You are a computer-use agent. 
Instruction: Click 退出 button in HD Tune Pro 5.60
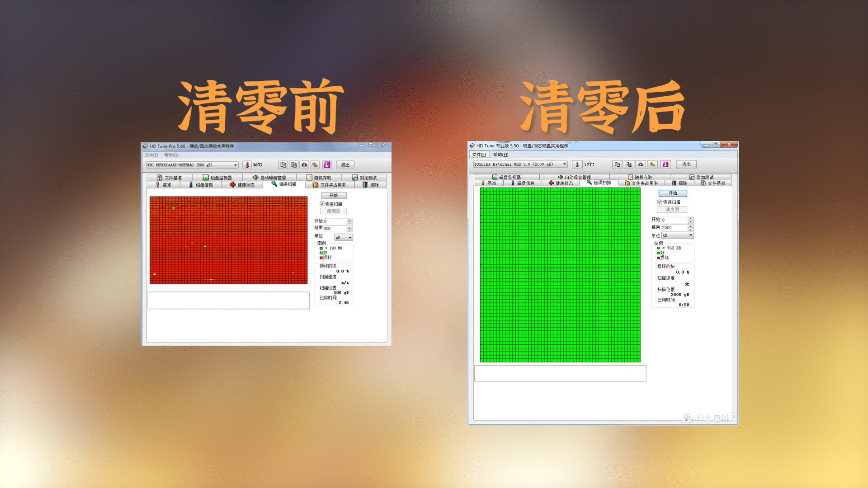coord(345,165)
